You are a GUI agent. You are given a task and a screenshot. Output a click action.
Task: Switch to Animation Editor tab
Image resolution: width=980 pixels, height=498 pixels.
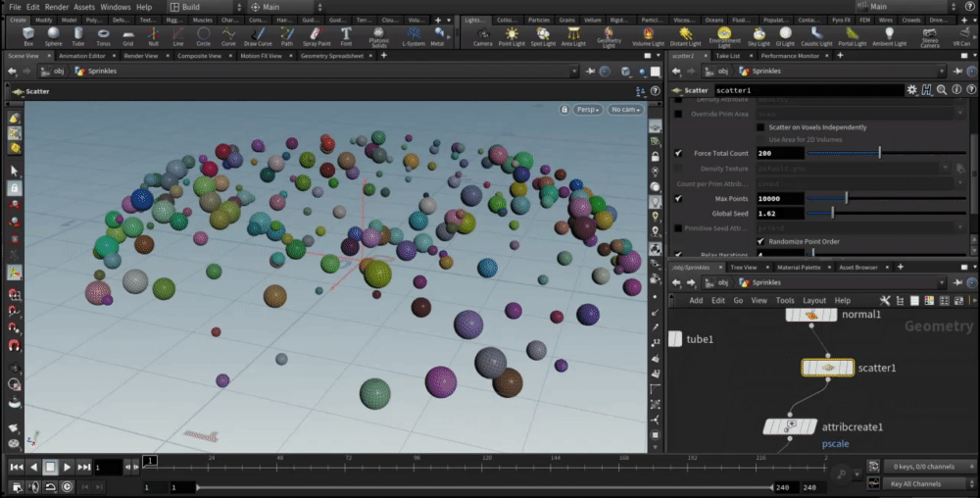(x=82, y=56)
